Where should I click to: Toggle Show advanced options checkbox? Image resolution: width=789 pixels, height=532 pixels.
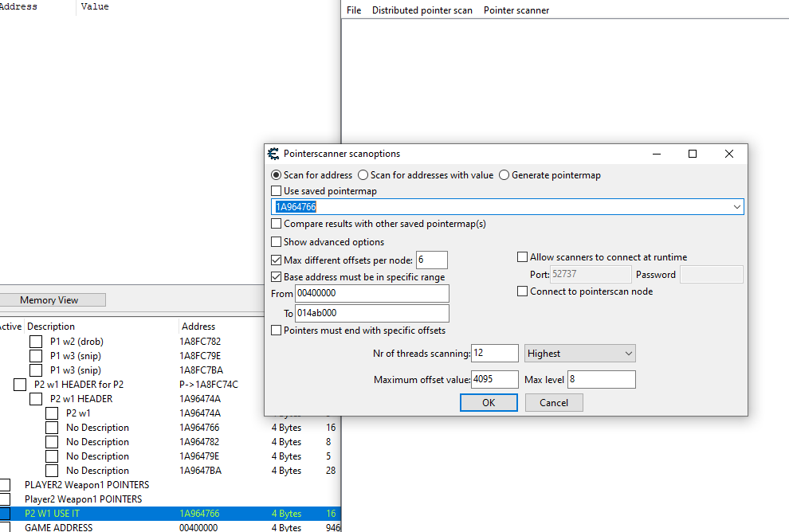[x=277, y=242]
